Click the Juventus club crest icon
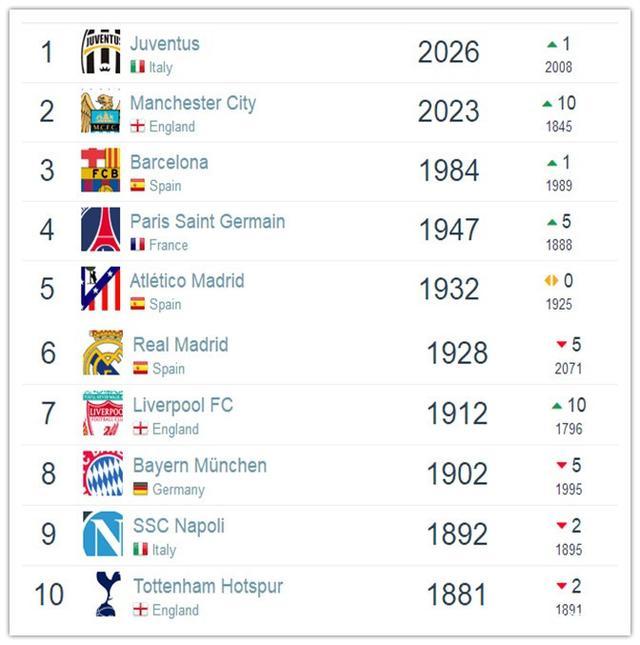The width and height of the screenshot is (640, 645). (101, 52)
